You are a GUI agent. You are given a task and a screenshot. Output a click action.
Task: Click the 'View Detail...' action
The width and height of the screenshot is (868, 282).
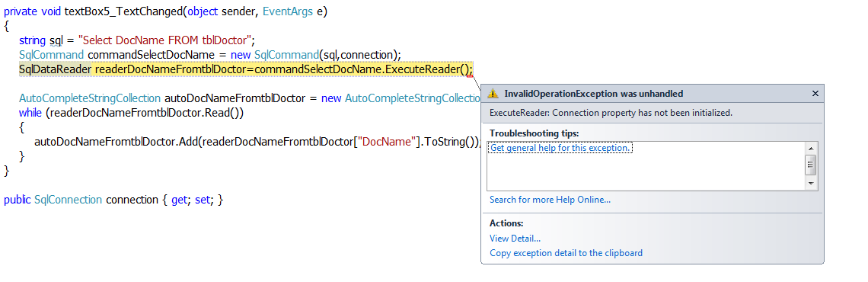515,239
